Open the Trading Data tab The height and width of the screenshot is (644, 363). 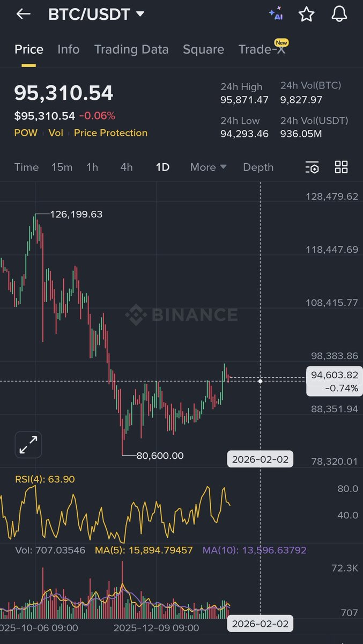(131, 49)
